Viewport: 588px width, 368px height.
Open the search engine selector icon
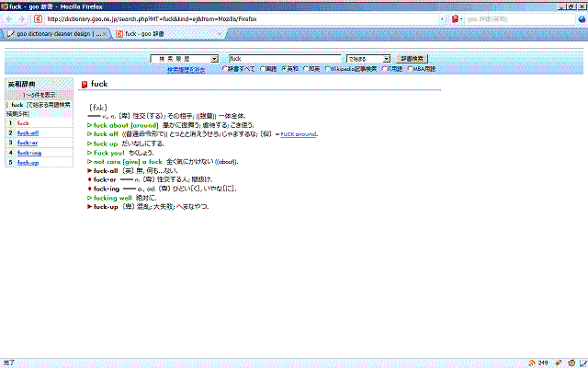456,18
